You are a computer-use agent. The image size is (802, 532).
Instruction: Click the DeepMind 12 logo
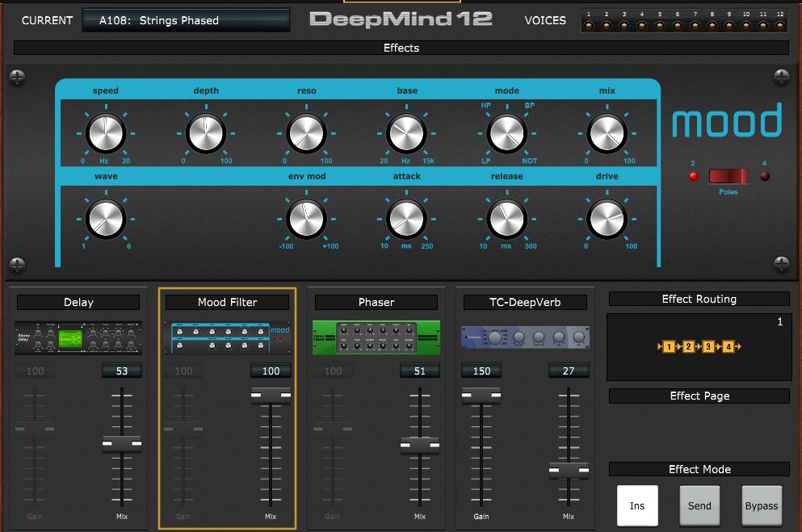[x=401, y=19]
